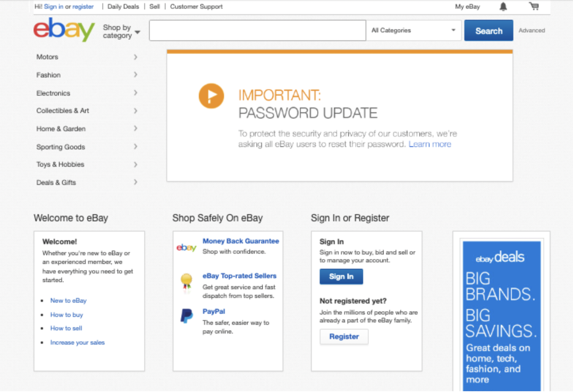Open the Shop by category dropdown
The image size is (573, 392).
click(121, 31)
